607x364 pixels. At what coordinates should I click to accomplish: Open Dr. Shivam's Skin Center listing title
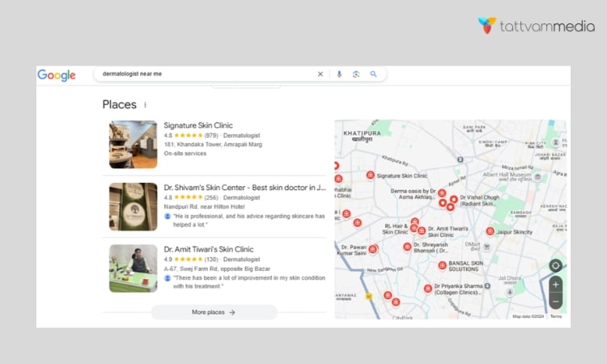244,188
